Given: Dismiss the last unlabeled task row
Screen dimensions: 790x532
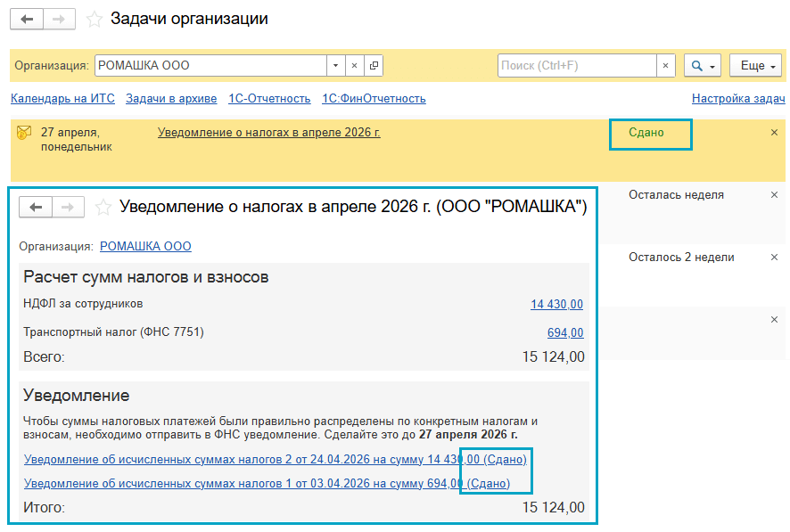Looking at the screenshot, I should point(774,320).
